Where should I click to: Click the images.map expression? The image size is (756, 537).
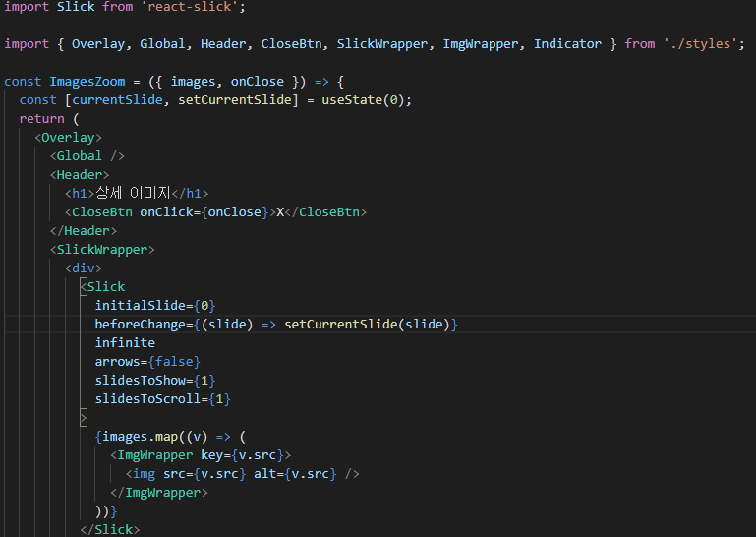(141, 437)
